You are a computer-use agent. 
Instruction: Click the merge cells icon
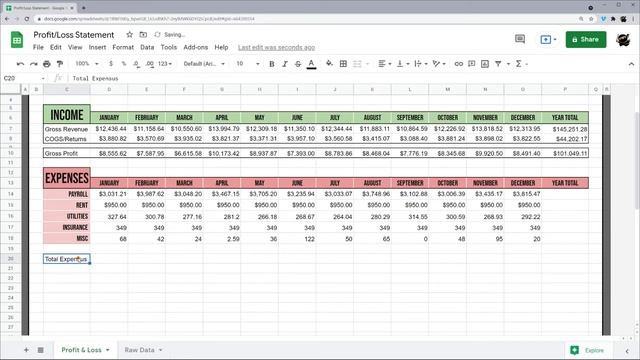click(357, 64)
